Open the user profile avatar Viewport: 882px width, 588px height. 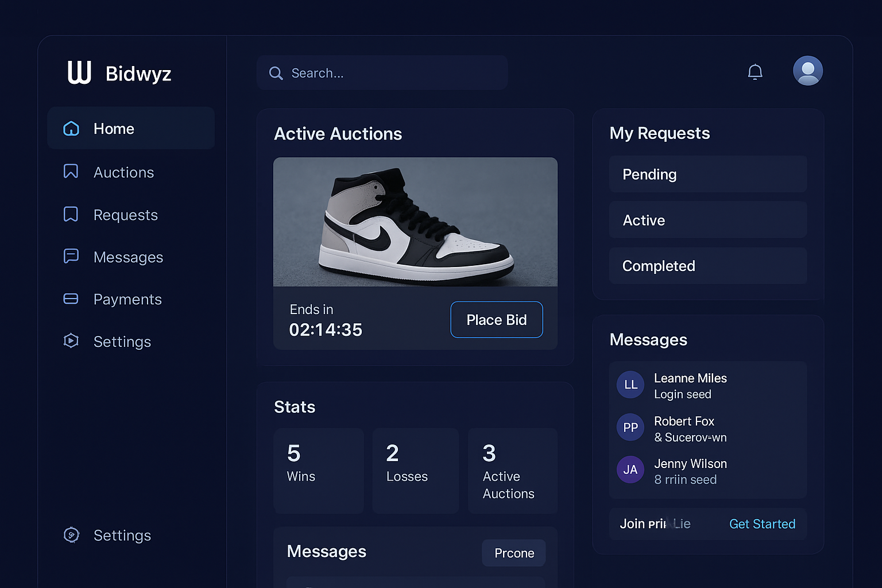point(808,71)
